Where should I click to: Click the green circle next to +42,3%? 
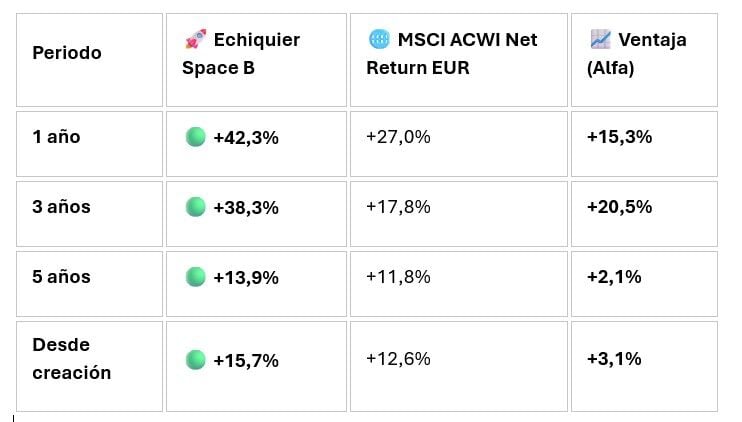tap(195, 137)
